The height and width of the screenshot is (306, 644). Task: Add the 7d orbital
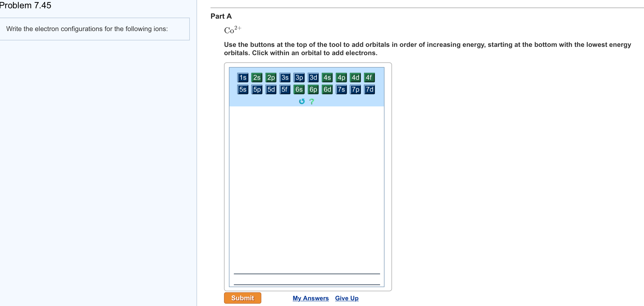click(369, 89)
